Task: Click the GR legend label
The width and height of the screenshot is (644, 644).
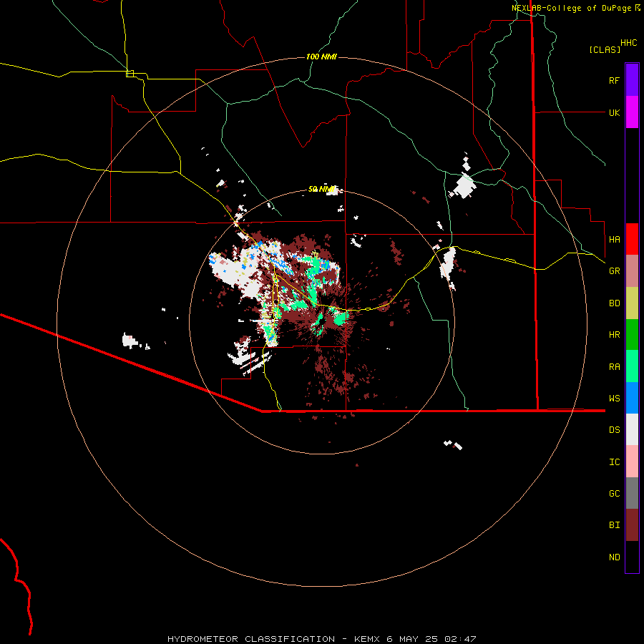Action: coord(614,271)
